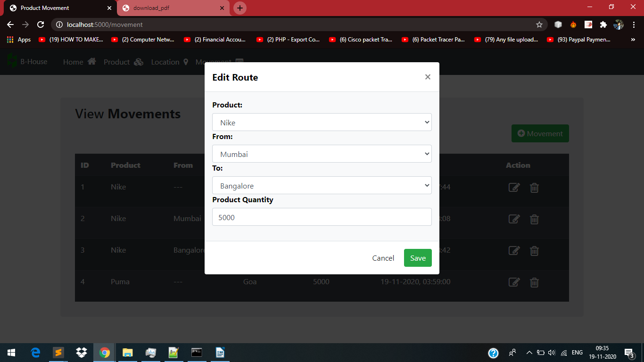644x362 pixels.
Task: Select the Home icon in the navbar
Action: (x=91, y=61)
